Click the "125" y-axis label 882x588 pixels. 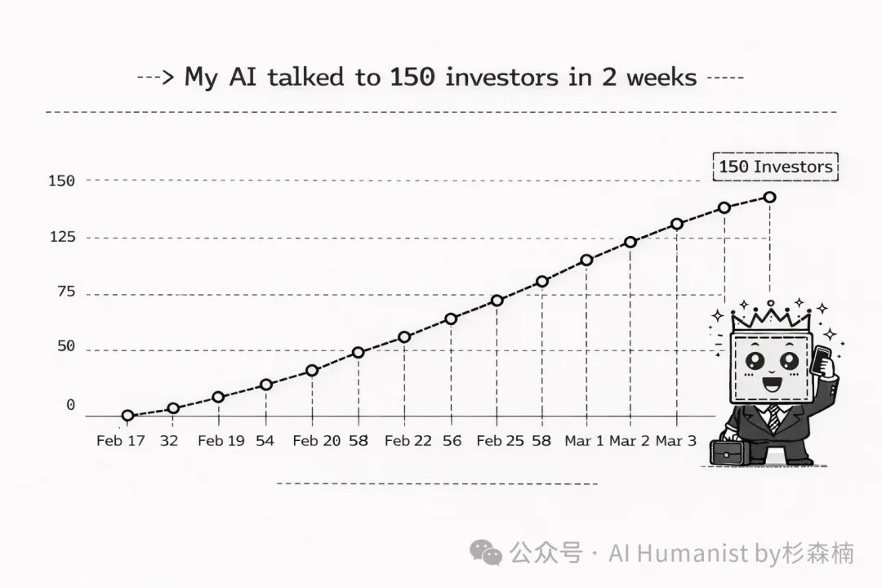[62, 238]
